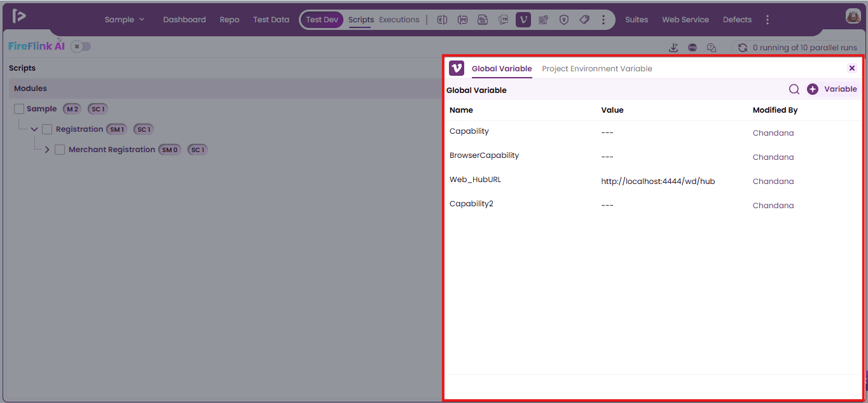Click the V icon in the variable panel header

457,68
